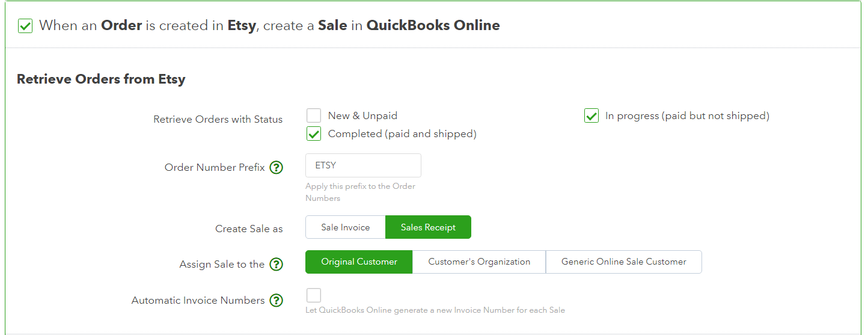This screenshot has height=335, width=868.
Task: Select Sale Invoice as sale type
Action: point(346,227)
